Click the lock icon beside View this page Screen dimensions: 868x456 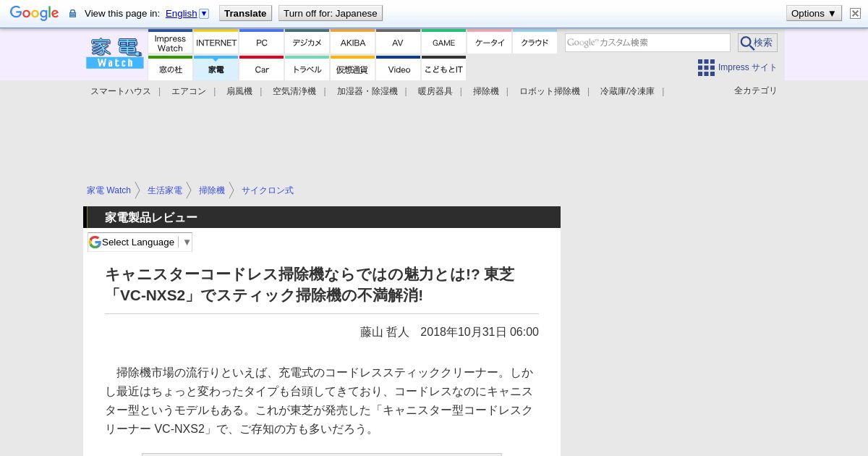72,14
